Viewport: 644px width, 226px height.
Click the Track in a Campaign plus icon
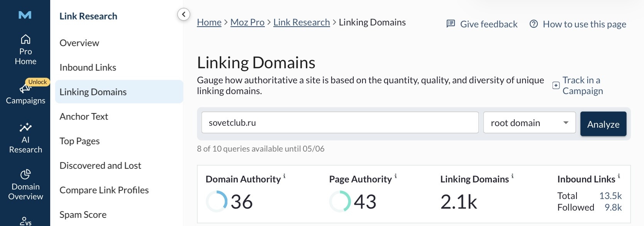(x=556, y=86)
